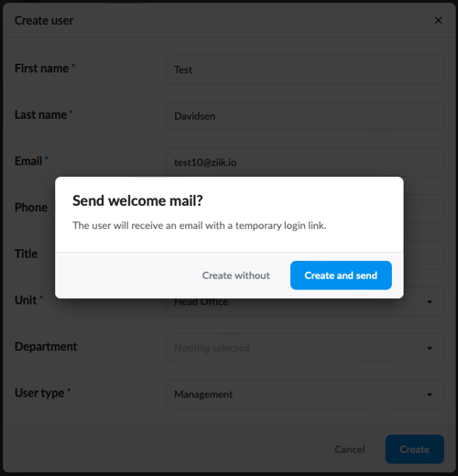The height and width of the screenshot is (476, 458).
Task: Close the Create user dialog
Action: (438, 20)
